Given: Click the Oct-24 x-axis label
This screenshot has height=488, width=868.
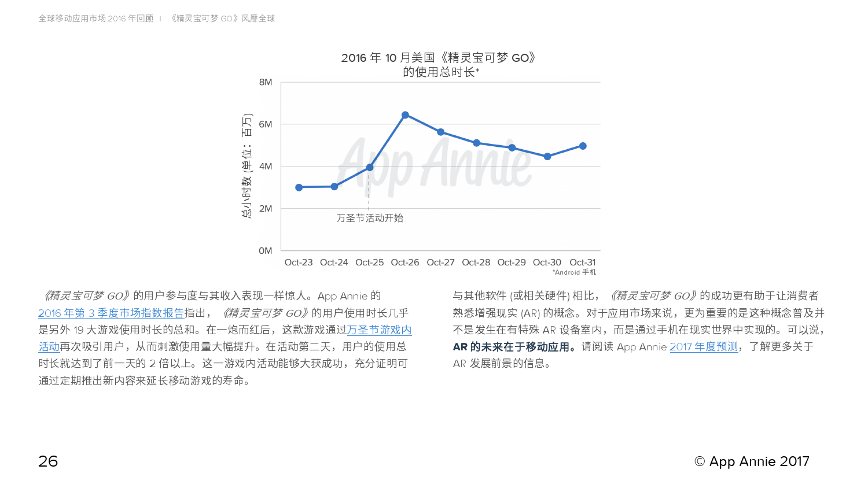Looking at the screenshot, I should pos(334,263).
